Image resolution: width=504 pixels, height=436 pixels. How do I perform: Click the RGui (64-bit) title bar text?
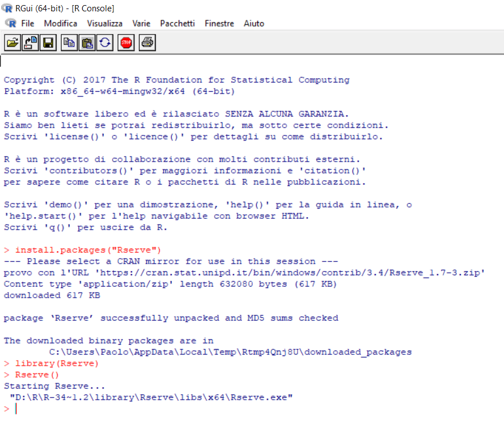coord(65,9)
